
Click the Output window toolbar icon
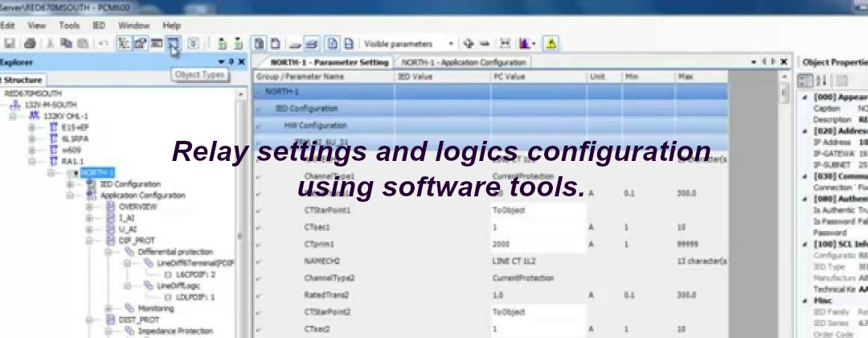157,43
